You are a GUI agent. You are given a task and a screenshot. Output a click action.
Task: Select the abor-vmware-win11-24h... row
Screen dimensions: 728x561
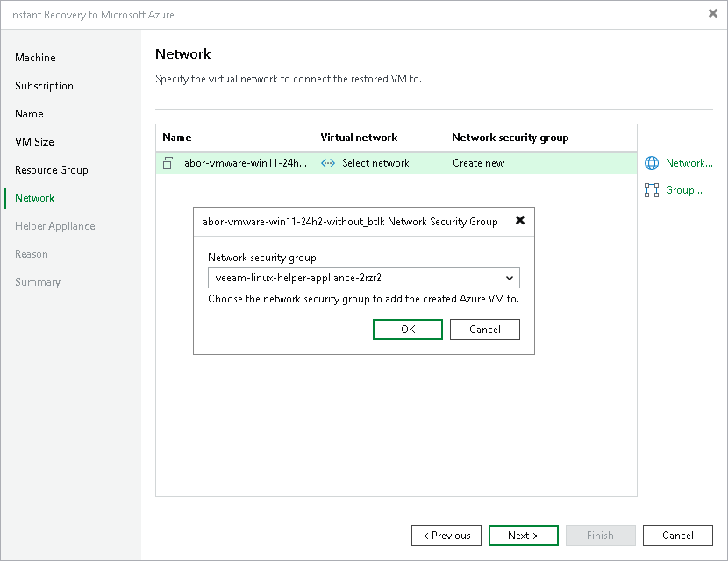click(x=396, y=163)
